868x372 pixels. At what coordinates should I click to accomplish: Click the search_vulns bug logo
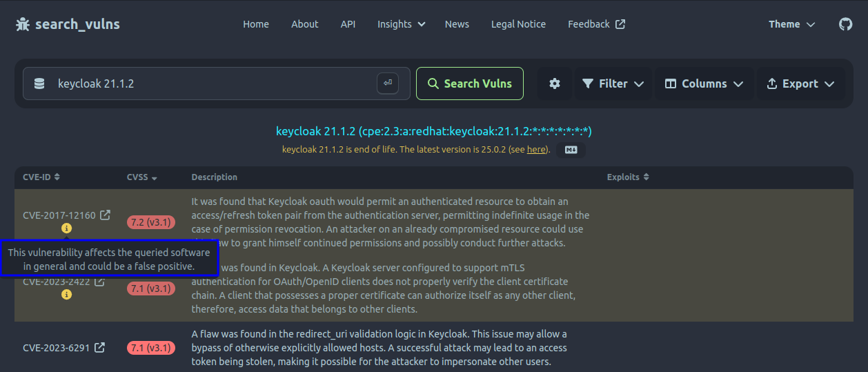pyautogui.click(x=23, y=25)
